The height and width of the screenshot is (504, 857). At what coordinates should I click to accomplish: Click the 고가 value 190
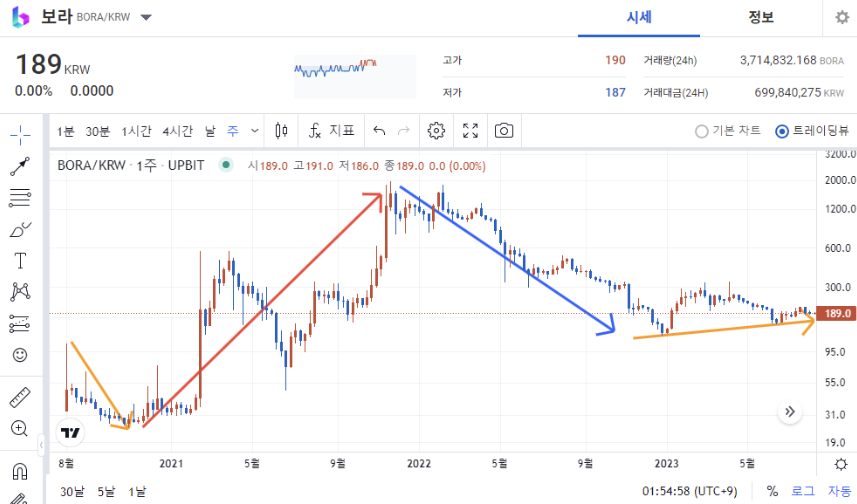coord(615,60)
